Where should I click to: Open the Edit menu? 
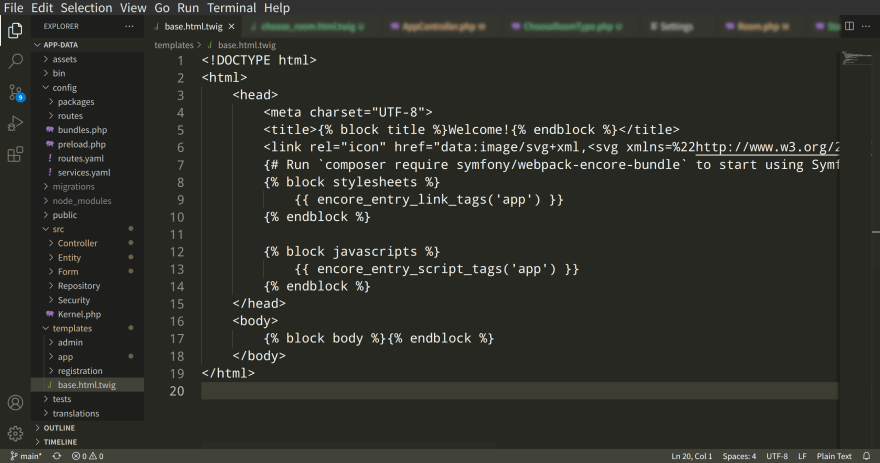tap(42, 8)
